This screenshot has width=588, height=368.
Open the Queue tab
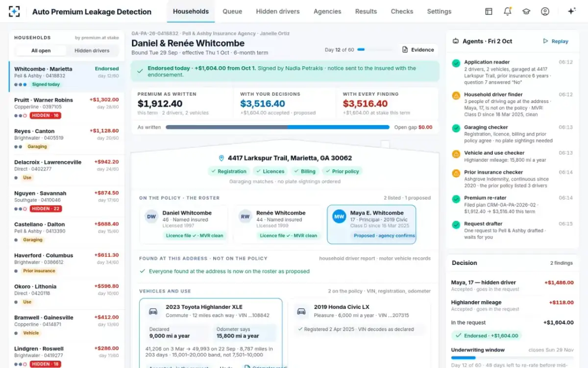tap(232, 11)
